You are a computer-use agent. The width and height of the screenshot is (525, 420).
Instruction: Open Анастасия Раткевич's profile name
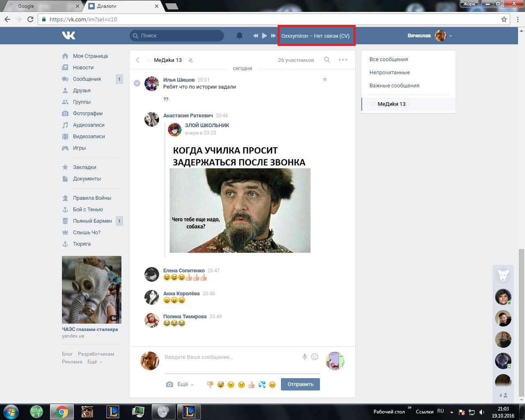[x=188, y=116]
